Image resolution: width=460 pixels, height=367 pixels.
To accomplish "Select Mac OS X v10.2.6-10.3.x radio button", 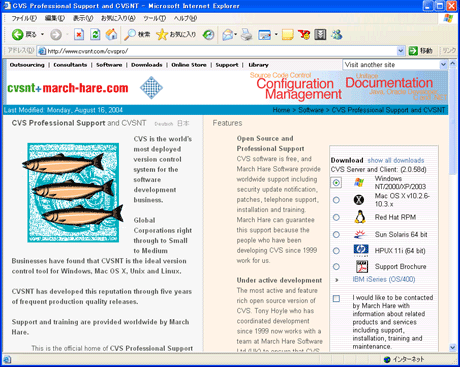I will [x=336, y=200].
